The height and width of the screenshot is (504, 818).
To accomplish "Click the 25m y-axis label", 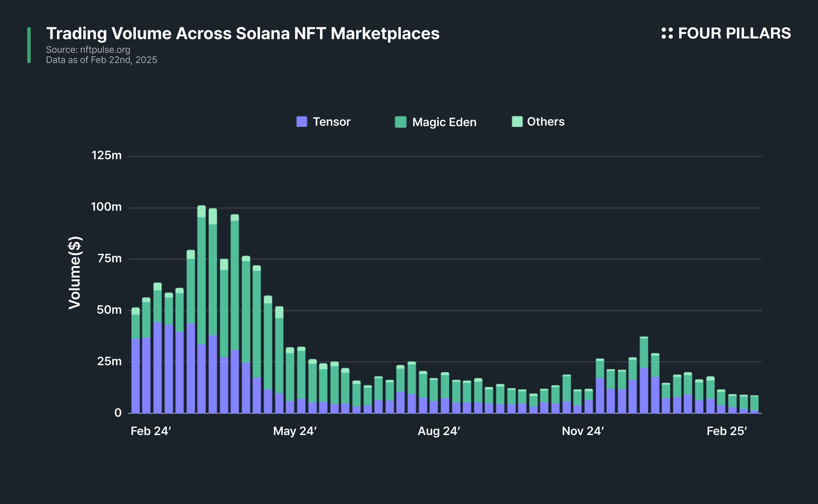I will point(109,361).
